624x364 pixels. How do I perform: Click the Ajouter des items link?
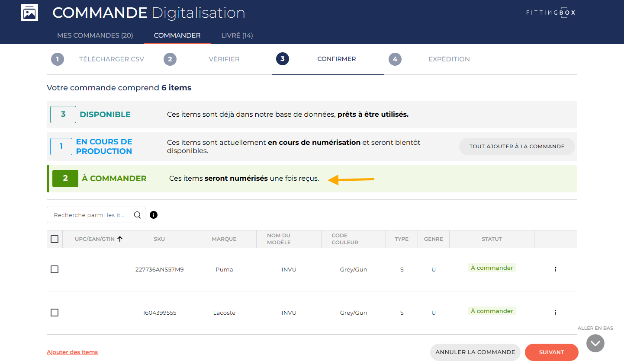point(72,352)
